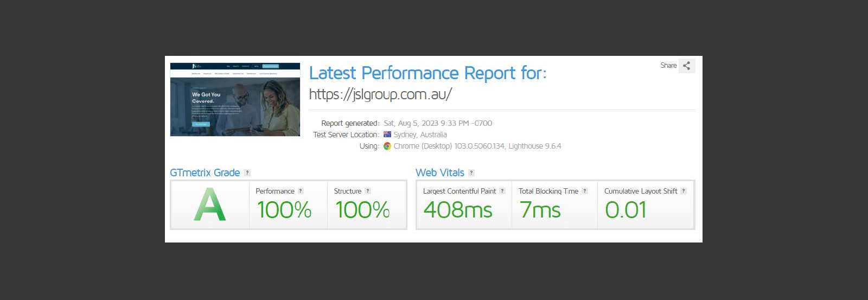The image size is (868, 300).
Task: Click the Structure label
Action: 348,191
